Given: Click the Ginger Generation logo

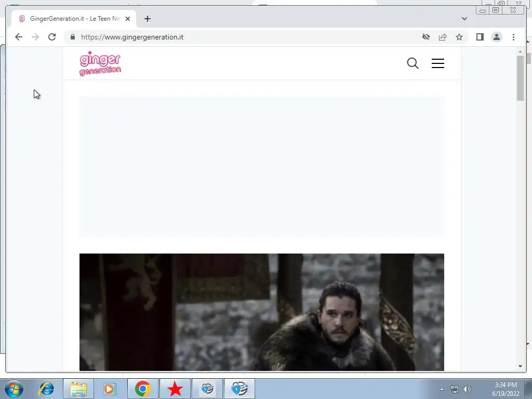Looking at the screenshot, I should 100,63.
